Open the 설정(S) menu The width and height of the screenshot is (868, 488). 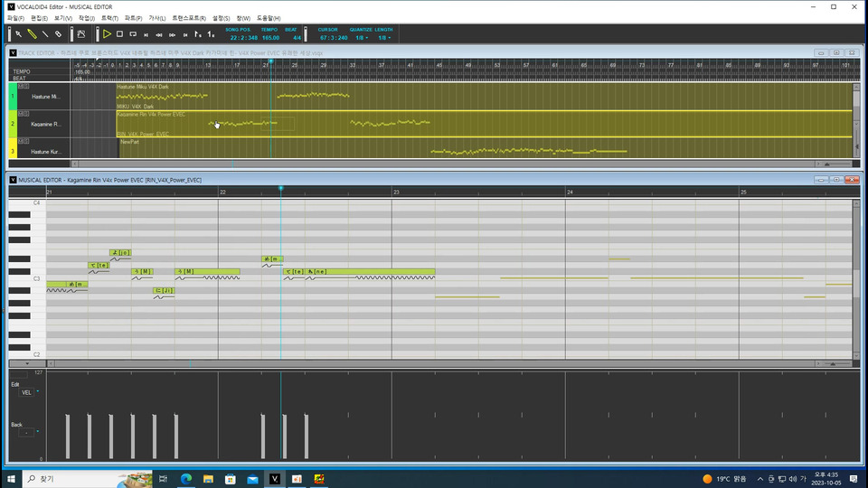click(221, 18)
